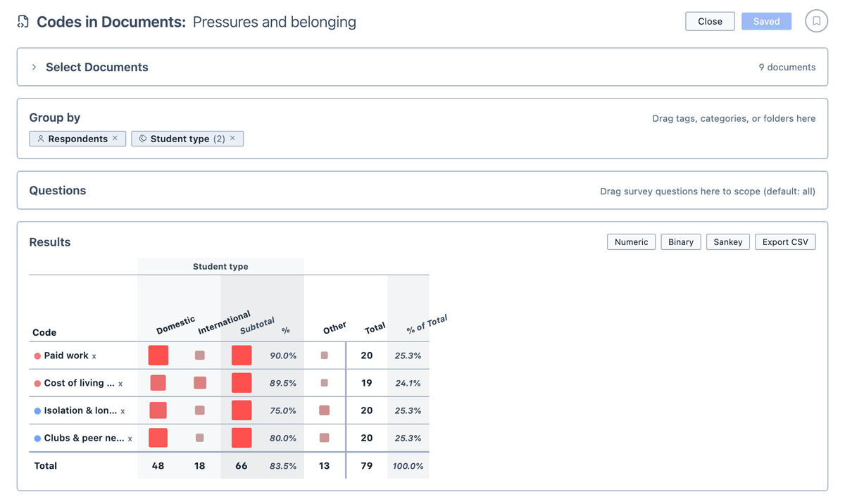Remove the Respondents grouping chip
The image size is (845, 504).
click(x=115, y=139)
